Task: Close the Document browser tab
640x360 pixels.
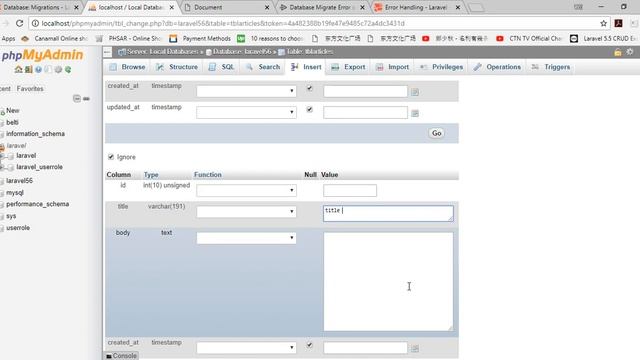Action: (267, 7)
